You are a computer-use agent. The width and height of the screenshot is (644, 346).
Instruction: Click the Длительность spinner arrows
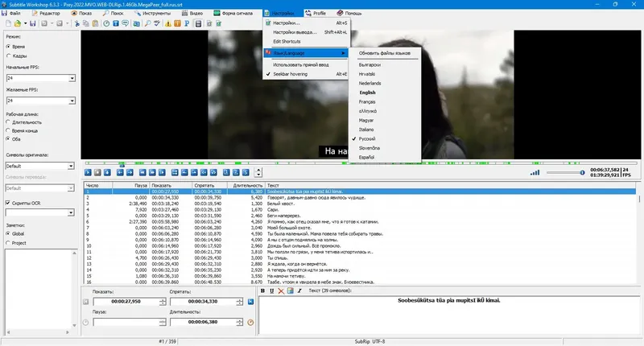(x=239, y=322)
